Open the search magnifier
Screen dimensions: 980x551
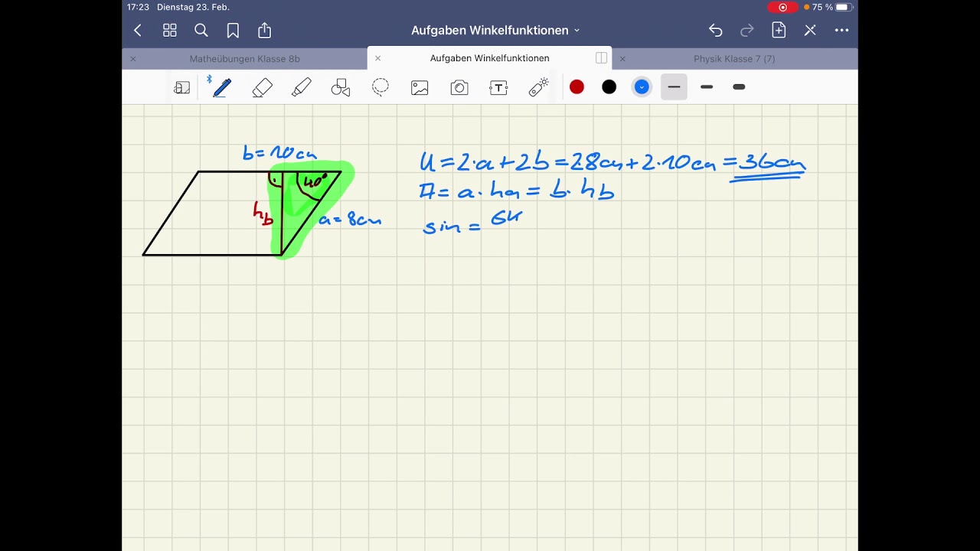(201, 30)
